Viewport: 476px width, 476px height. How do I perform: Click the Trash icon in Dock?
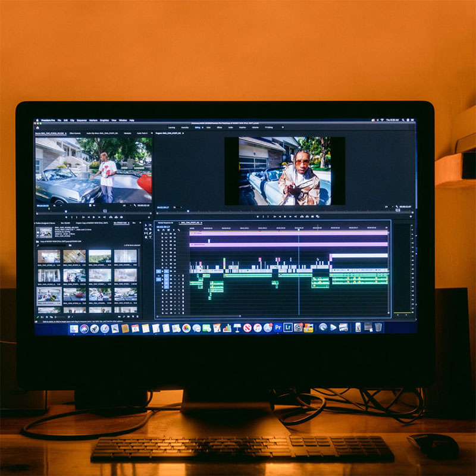click(x=378, y=327)
